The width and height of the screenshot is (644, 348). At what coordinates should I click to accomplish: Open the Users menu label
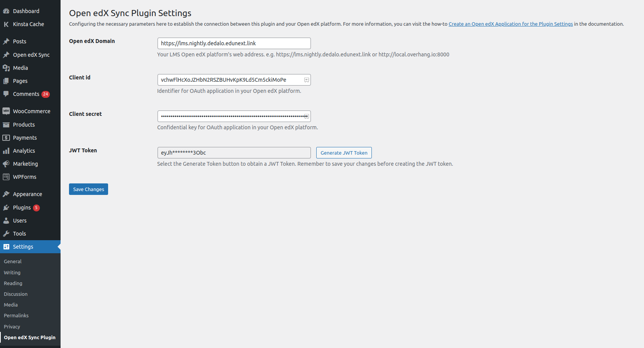[20, 221]
